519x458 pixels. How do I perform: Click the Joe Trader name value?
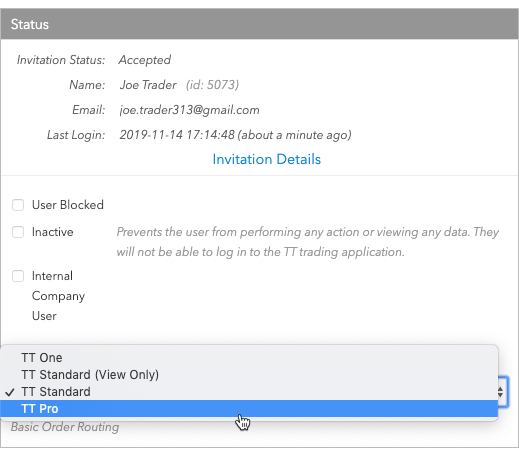pyautogui.click(x=148, y=85)
